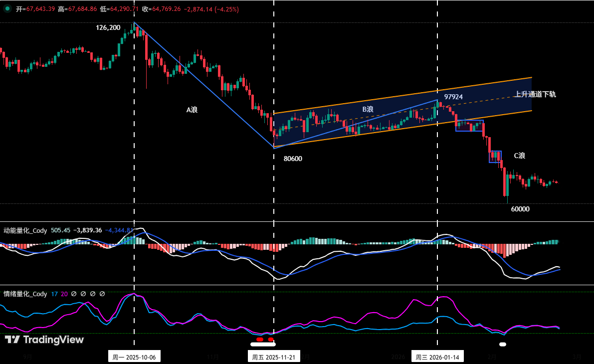The height and width of the screenshot is (364, 594).
Task: Click the first ∅ icon in 情绪量化_Cody
Action: tap(74, 294)
